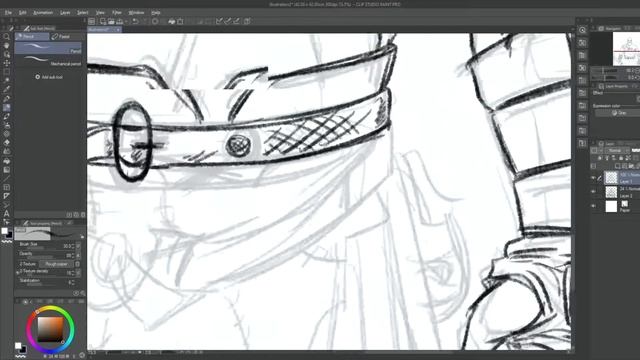Select the Hand move tool
This screenshot has height=360, width=640.
(x=7, y=45)
